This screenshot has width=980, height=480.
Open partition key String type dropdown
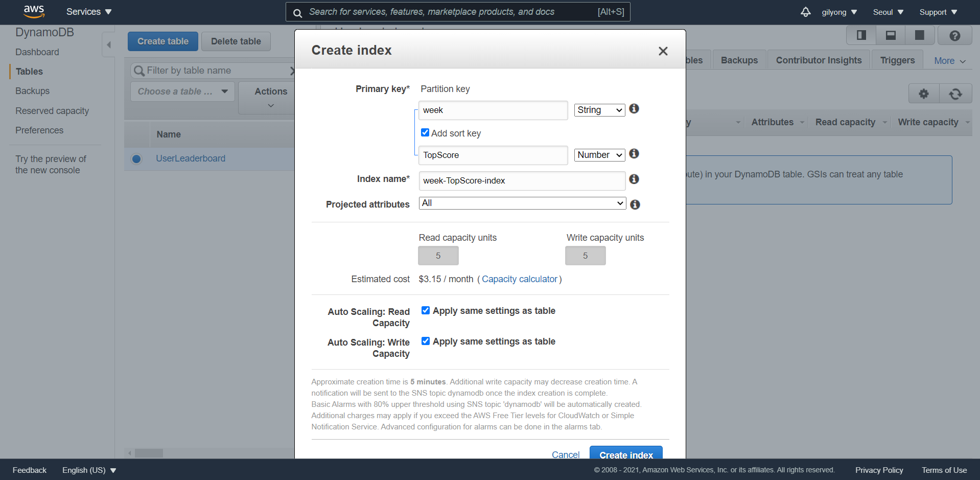[x=600, y=110]
